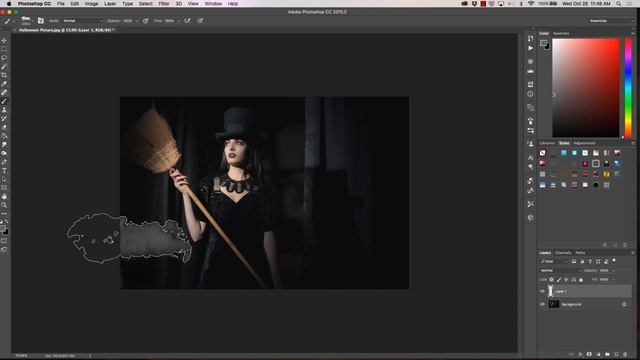Hide Layer 1 with eye icon
The width and height of the screenshot is (640, 360).
click(x=542, y=291)
